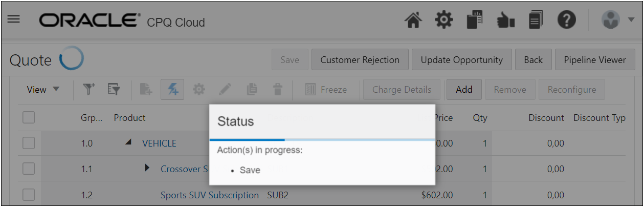The image size is (644, 207).
Task: Click the thumbs-up approvals icon
Action: click(x=505, y=21)
